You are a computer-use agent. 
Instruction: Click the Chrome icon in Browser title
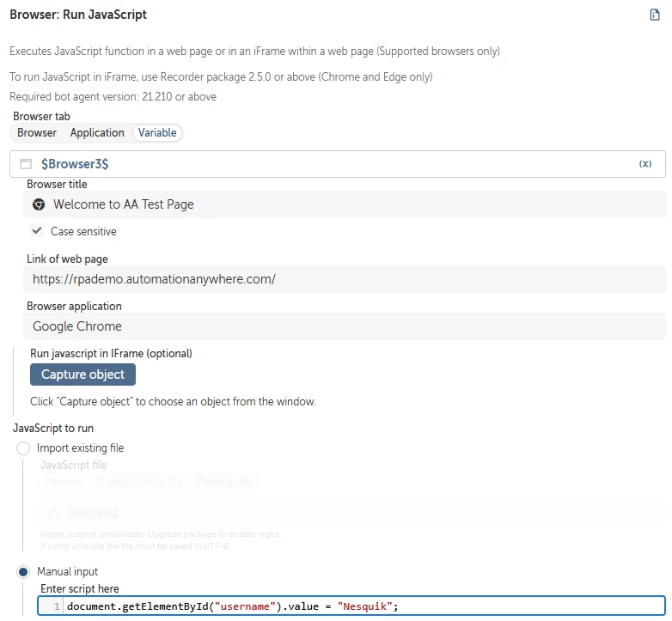(x=39, y=204)
